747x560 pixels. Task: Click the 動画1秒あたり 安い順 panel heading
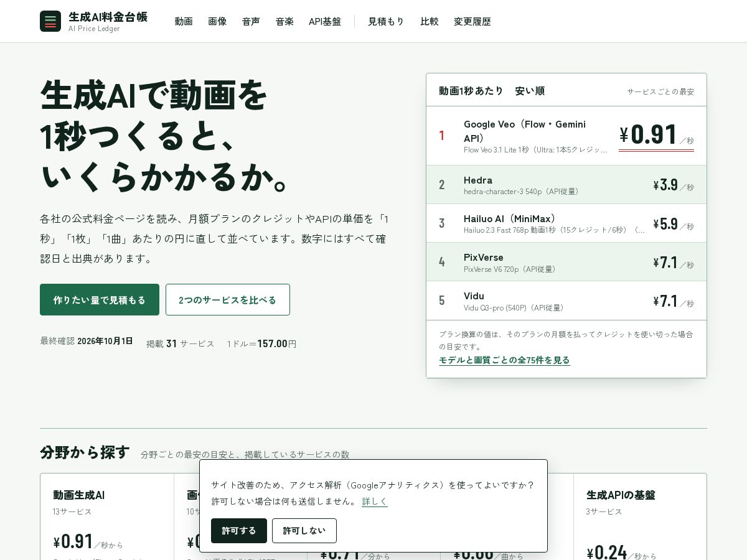tap(492, 91)
